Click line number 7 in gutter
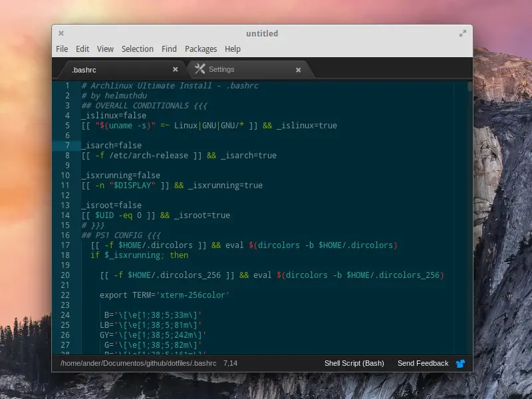The height and width of the screenshot is (399, 532). pos(67,146)
